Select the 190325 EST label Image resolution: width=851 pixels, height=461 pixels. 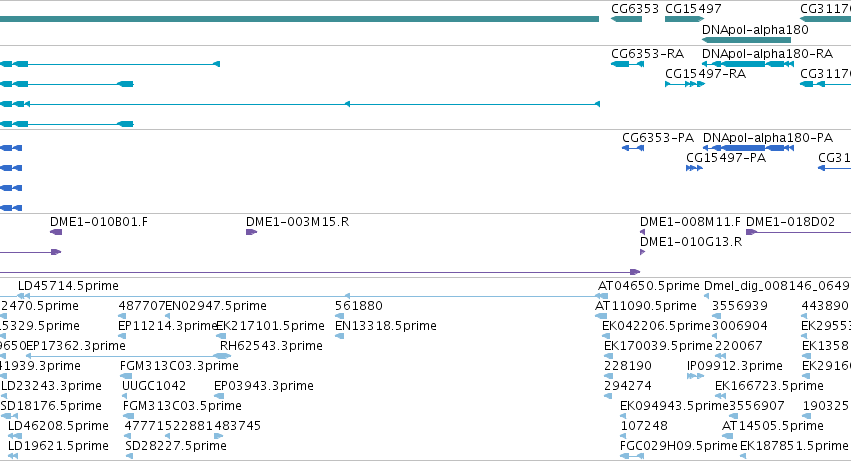825,406
